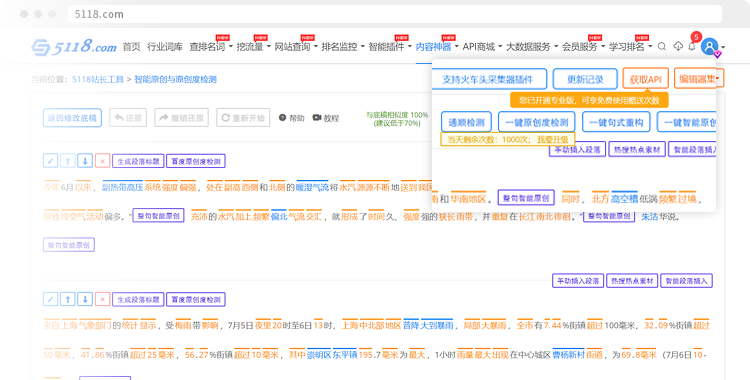Run the 通顺检测 check
Image resolution: width=750 pixels, height=380 pixels.
tap(466, 122)
